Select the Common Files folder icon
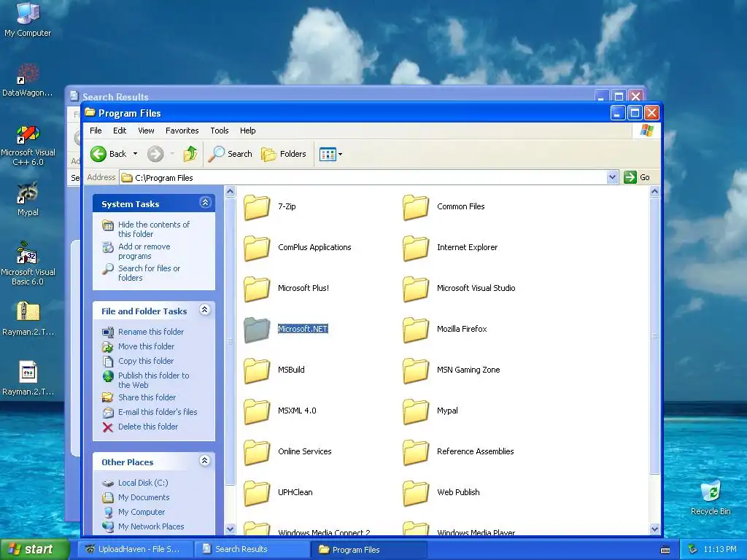Screen dimensions: 747x560 coord(416,207)
